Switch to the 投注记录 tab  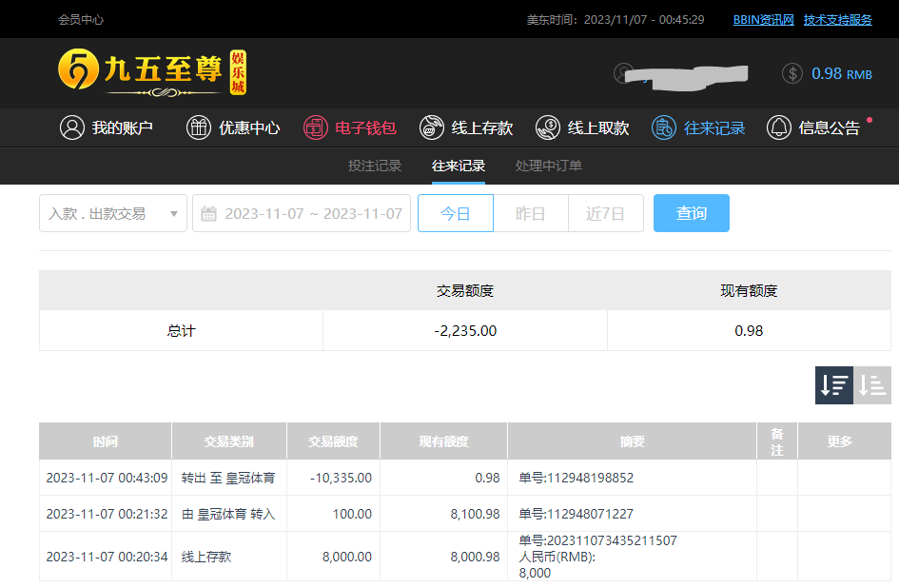[375, 166]
